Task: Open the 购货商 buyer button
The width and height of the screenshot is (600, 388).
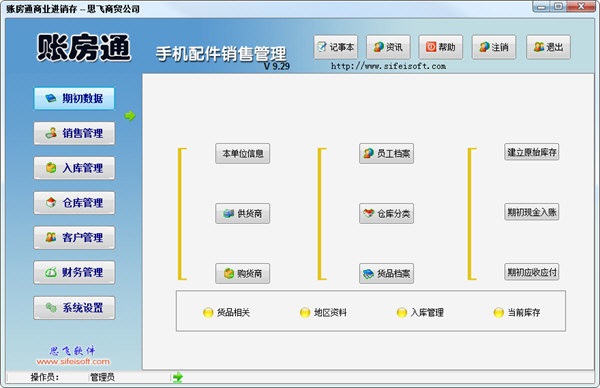Action: [243, 274]
